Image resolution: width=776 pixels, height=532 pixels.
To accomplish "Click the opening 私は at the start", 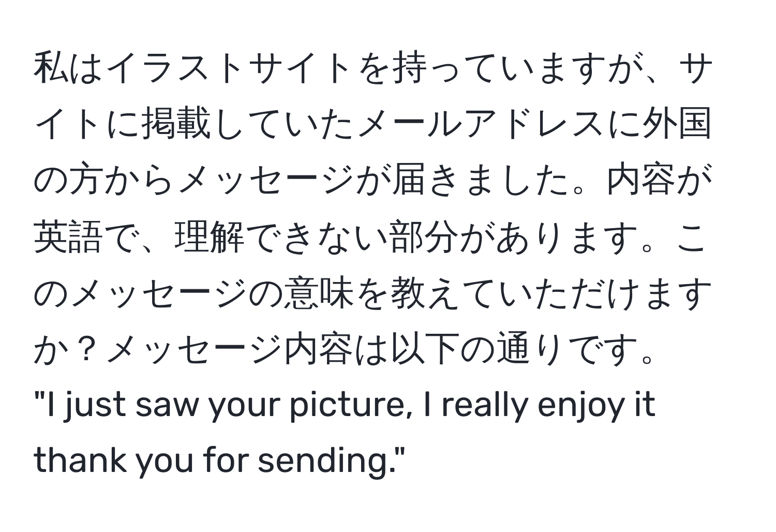I will coord(69,69).
